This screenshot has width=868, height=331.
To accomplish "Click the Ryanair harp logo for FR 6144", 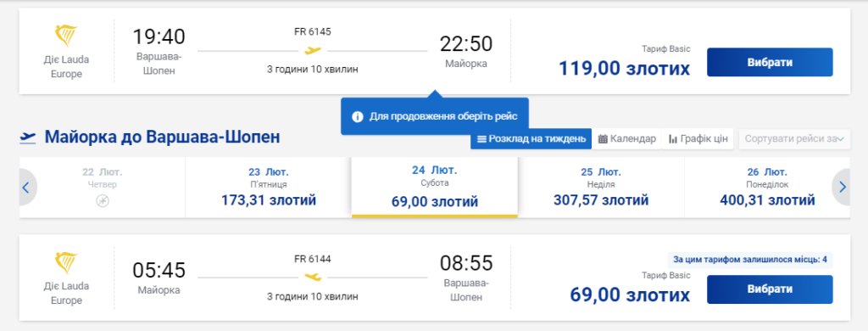I will (66, 263).
